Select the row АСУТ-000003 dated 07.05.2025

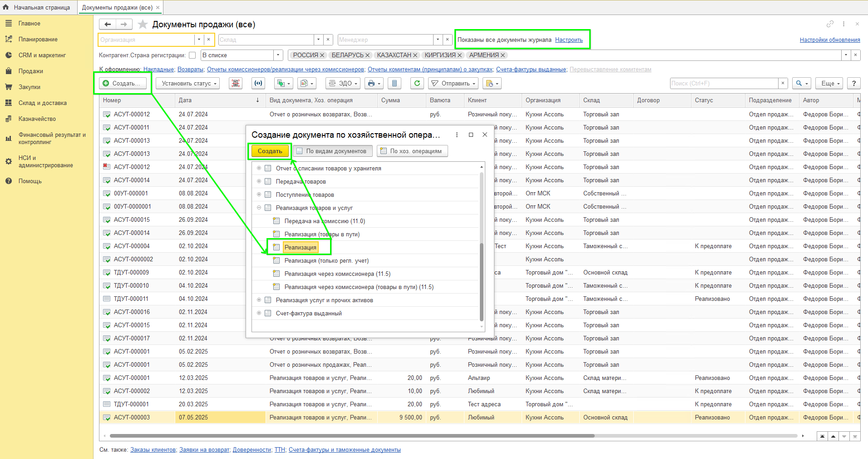[480, 417]
